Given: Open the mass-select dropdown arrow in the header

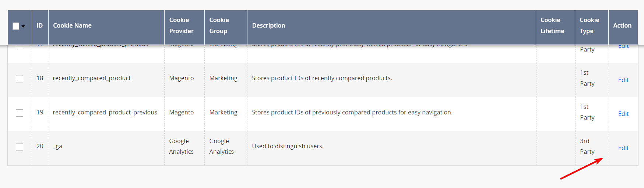Looking at the screenshot, I should point(23,26).
